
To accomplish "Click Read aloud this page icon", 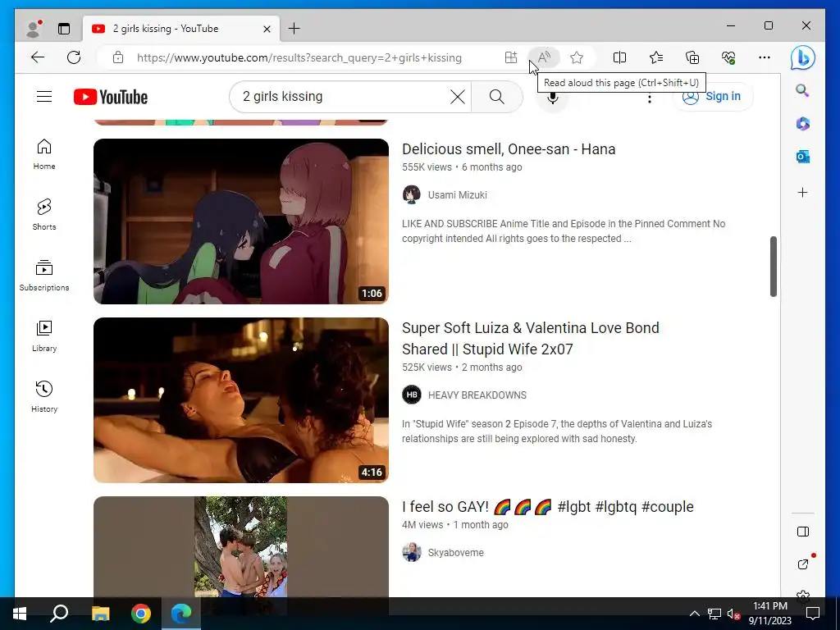I will pos(544,57).
